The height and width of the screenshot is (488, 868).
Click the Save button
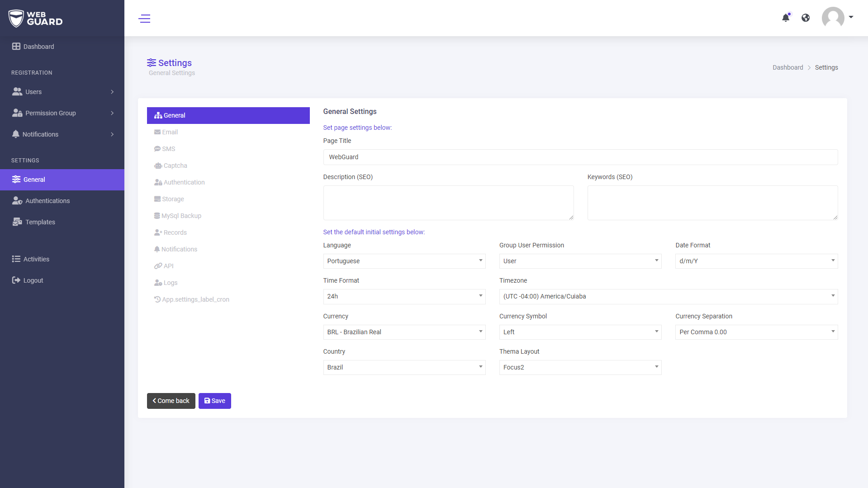click(x=215, y=401)
